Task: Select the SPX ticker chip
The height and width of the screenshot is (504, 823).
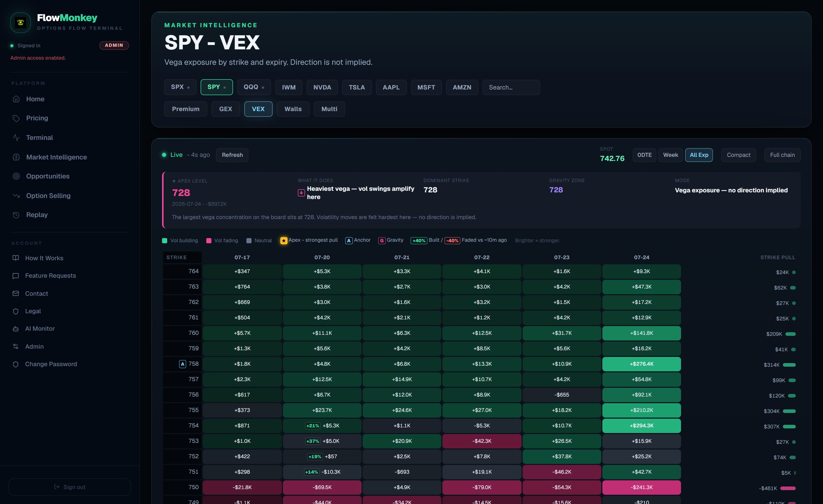Action: [x=180, y=87]
